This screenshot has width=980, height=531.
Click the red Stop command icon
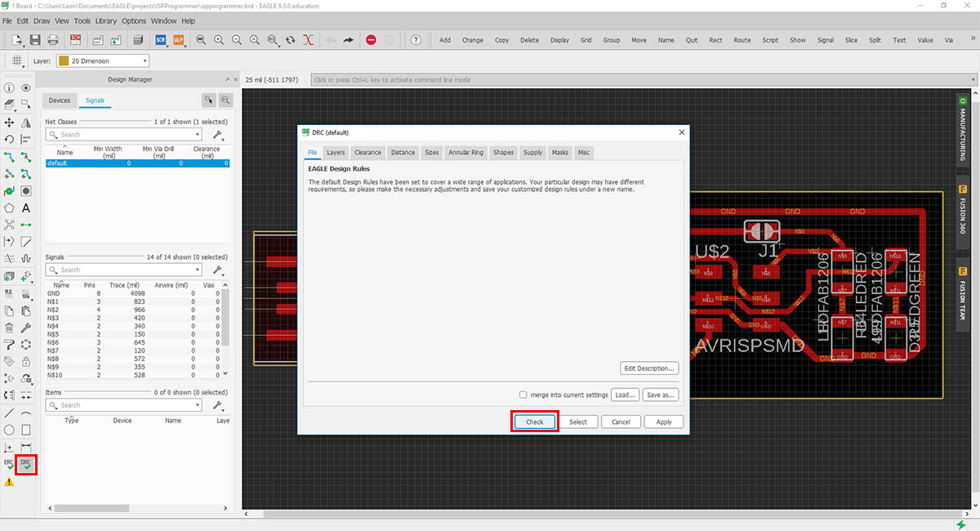[x=371, y=40]
